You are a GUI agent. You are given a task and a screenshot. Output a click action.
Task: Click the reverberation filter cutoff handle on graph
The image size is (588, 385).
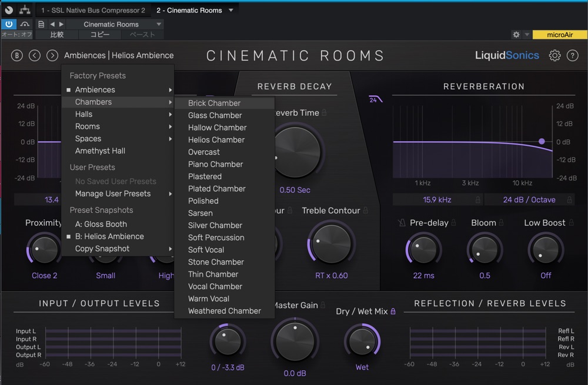pyautogui.click(x=542, y=142)
